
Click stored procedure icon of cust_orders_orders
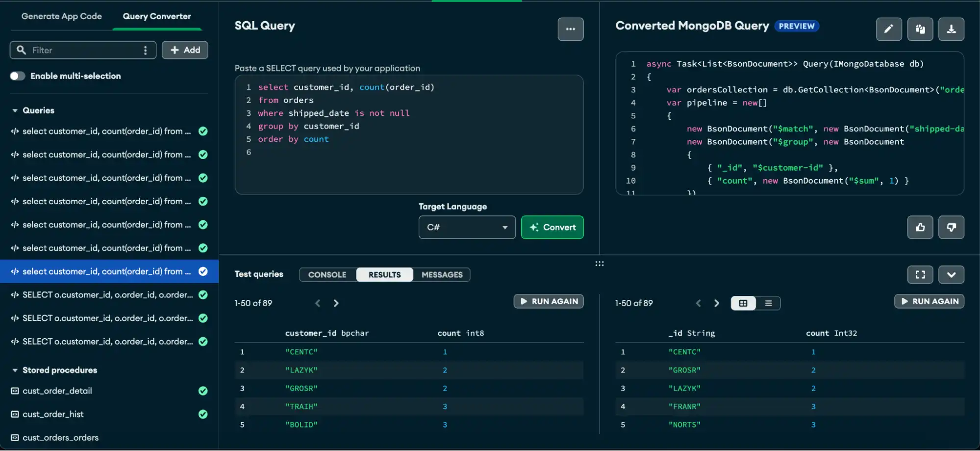tap(15, 438)
